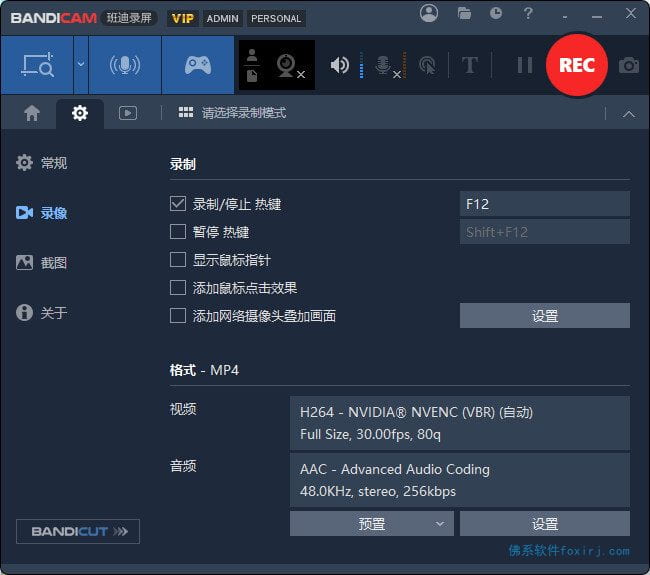Click the AAC Advanced Audio Coding info
The height and width of the screenshot is (575, 650).
(x=460, y=480)
